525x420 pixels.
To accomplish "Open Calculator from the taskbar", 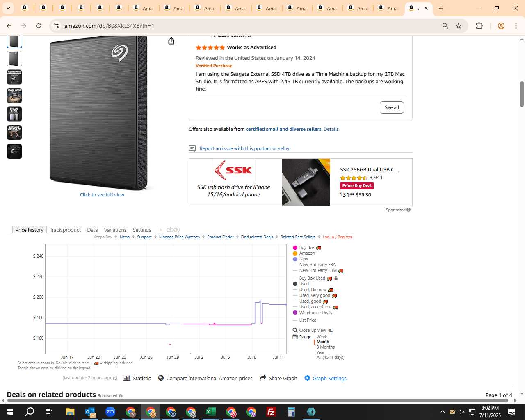I will pos(291,412).
